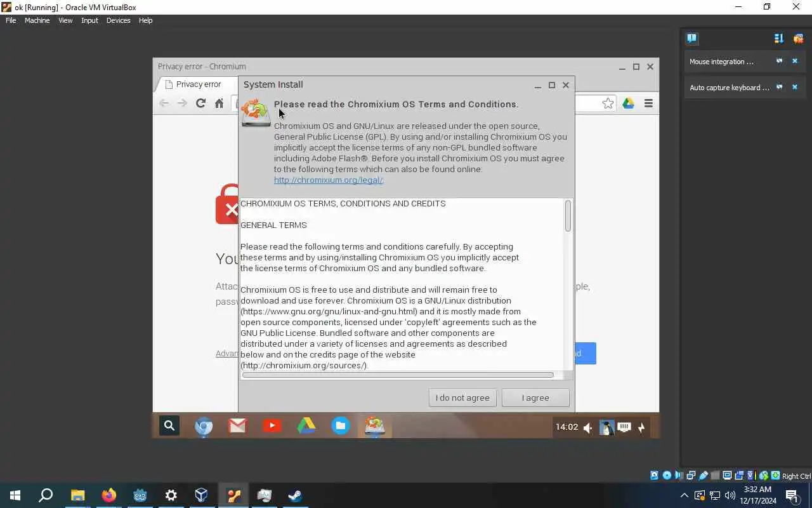
Task: Expand the "Auto capture keyboard" notification details
Action: [779, 87]
